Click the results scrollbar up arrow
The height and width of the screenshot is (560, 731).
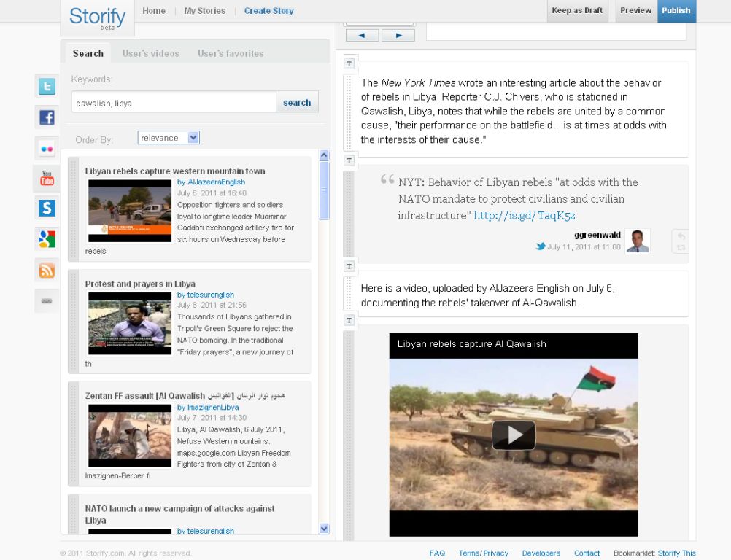click(x=324, y=155)
